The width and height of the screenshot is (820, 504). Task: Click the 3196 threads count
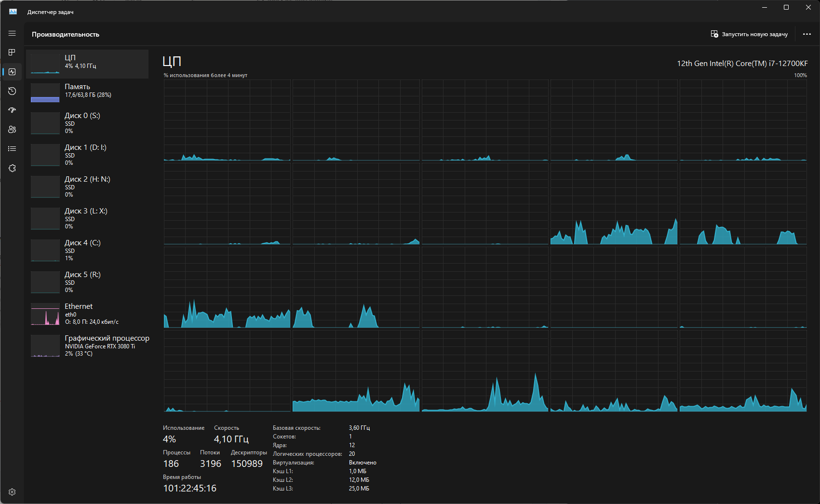point(211,464)
